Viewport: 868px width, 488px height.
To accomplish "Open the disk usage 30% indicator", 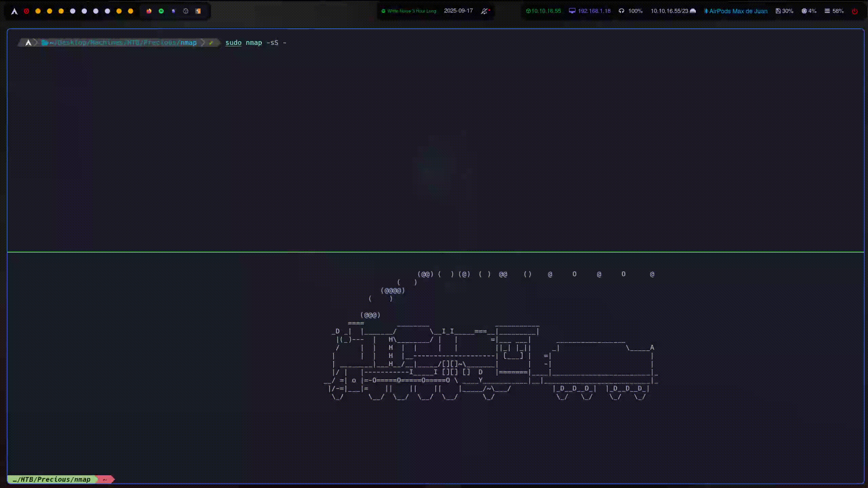I will click(784, 11).
